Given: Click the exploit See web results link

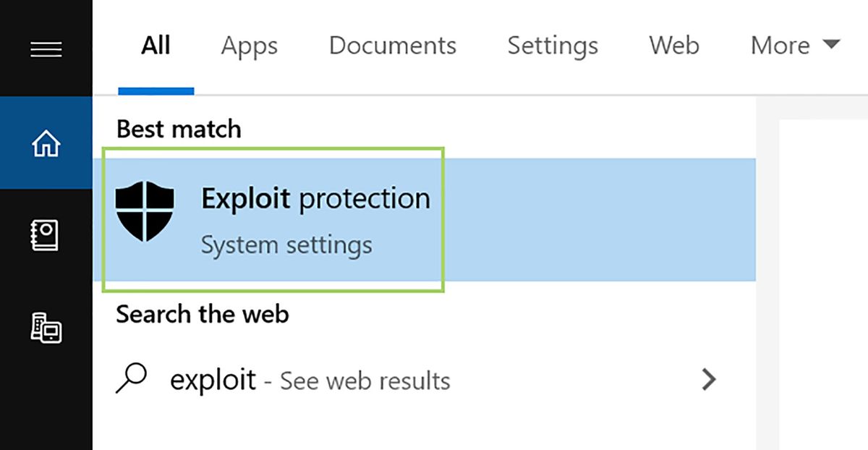Looking at the screenshot, I should click(311, 379).
